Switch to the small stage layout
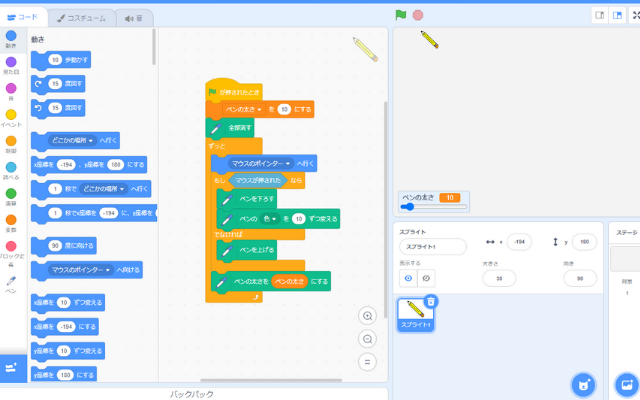The image size is (640, 400). (x=601, y=16)
